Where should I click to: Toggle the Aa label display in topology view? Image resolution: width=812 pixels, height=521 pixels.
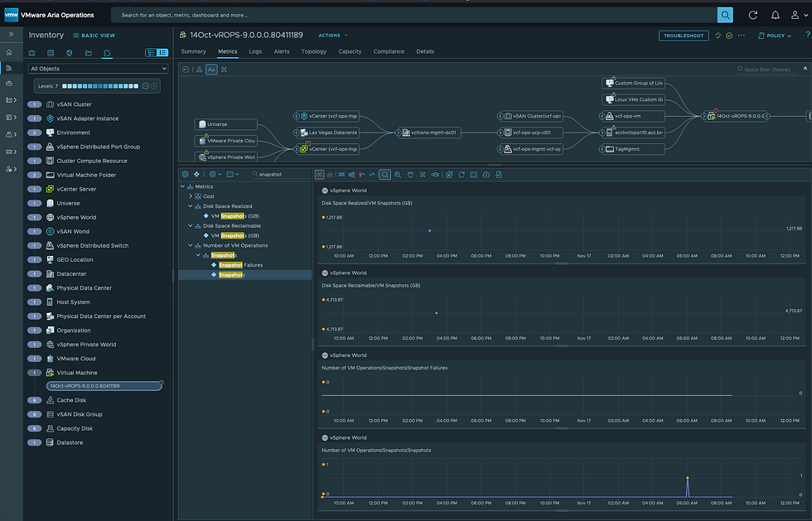(x=211, y=70)
